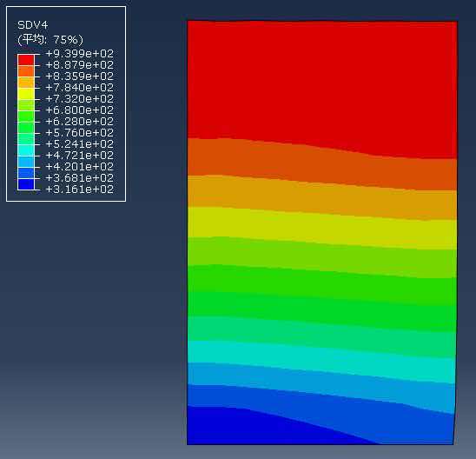
Task: Select legend value +8.879e+02
Action: tap(80, 64)
